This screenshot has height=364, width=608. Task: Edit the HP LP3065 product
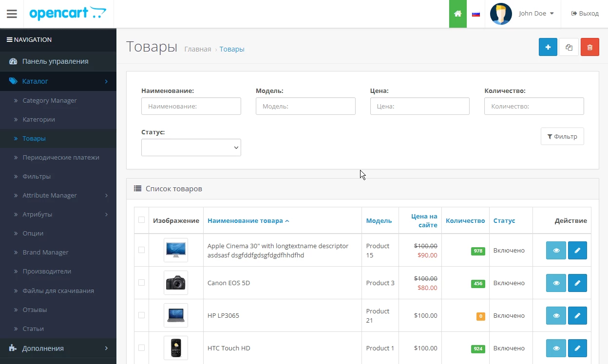(x=577, y=315)
